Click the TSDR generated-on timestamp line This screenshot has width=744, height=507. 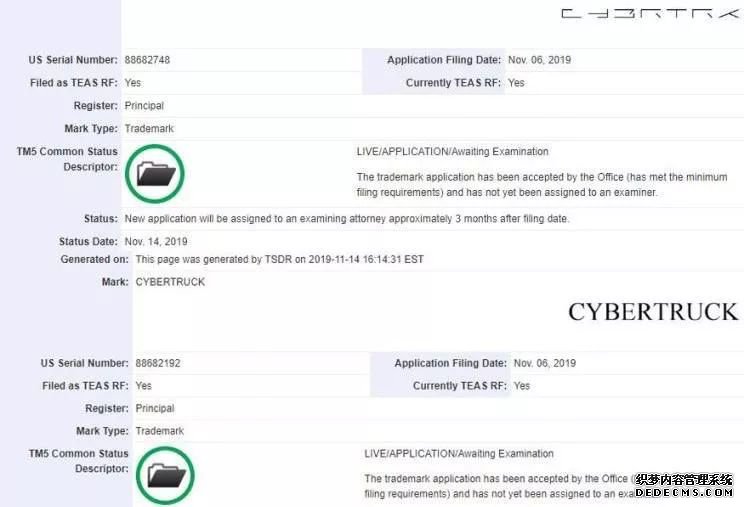279,259
